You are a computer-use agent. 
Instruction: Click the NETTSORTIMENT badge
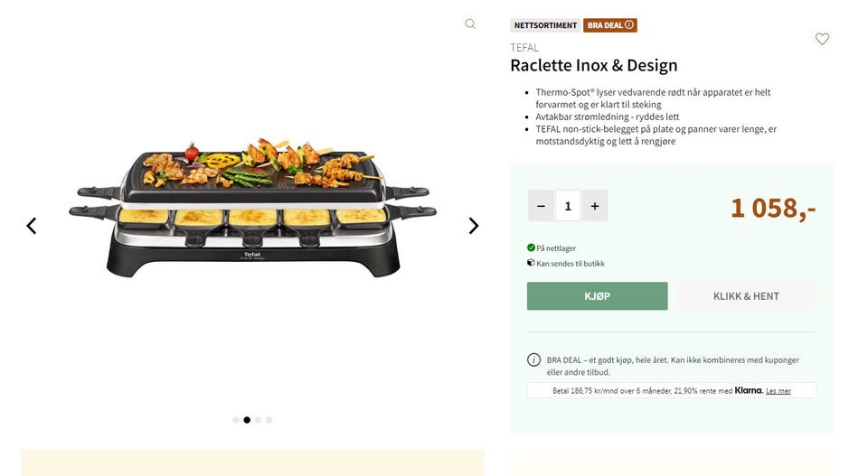click(x=545, y=25)
